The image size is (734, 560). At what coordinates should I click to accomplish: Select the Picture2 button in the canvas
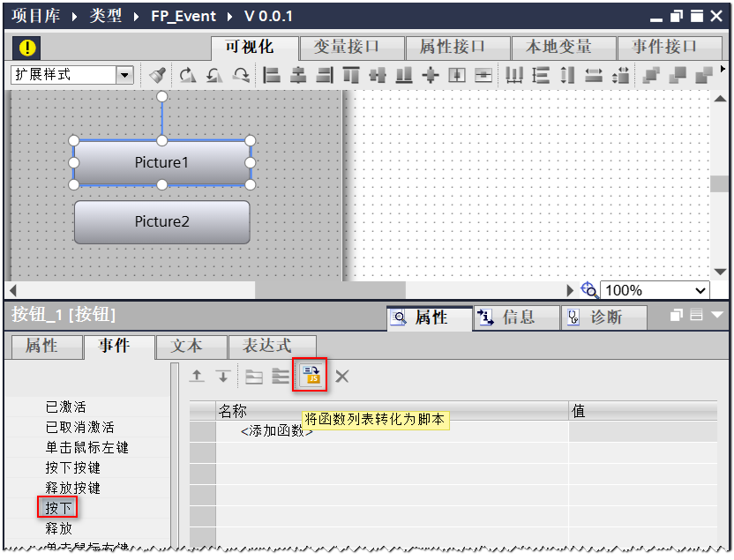(161, 222)
